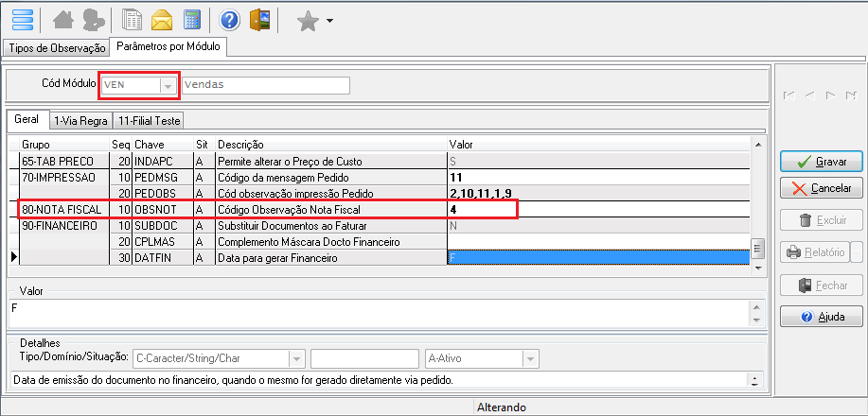Switch to Tipos de Observação tab
The image size is (868, 416).
pos(55,46)
